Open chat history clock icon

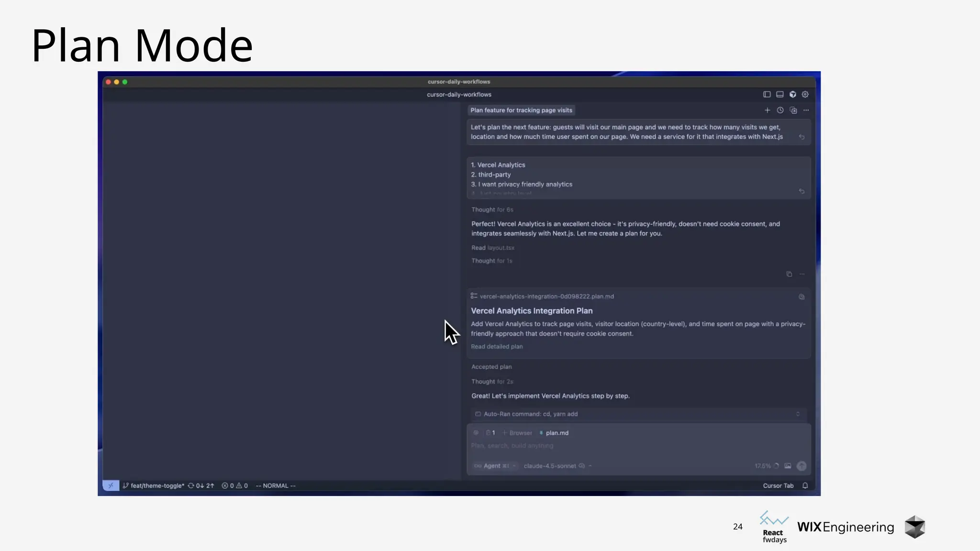(780, 110)
